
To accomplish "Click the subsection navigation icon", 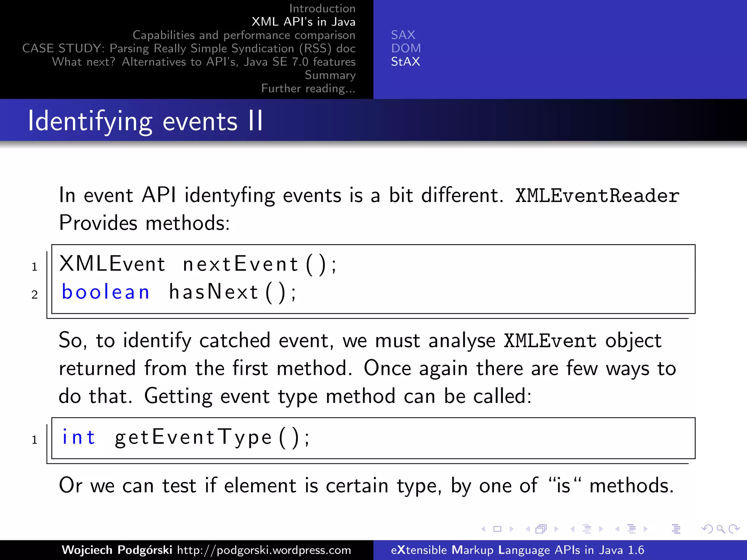I will pyautogui.click(x=587, y=529).
